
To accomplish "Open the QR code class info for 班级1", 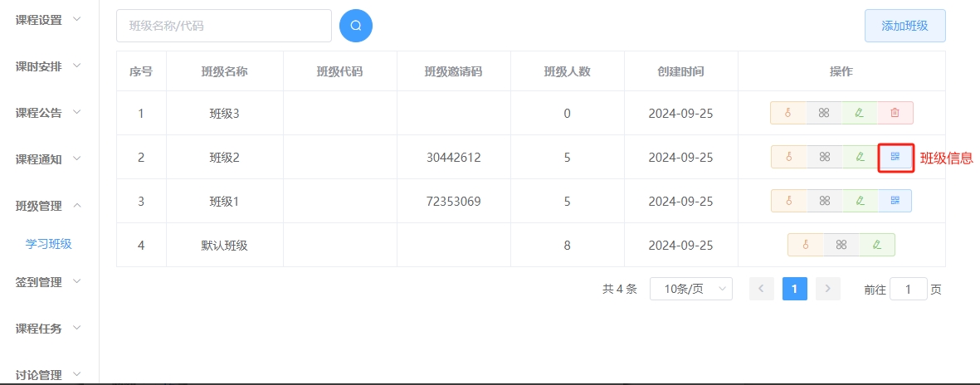I will tap(895, 201).
